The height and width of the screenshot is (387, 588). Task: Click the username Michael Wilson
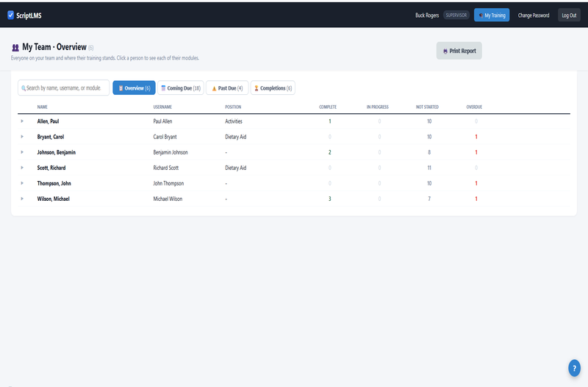click(168, 199)
